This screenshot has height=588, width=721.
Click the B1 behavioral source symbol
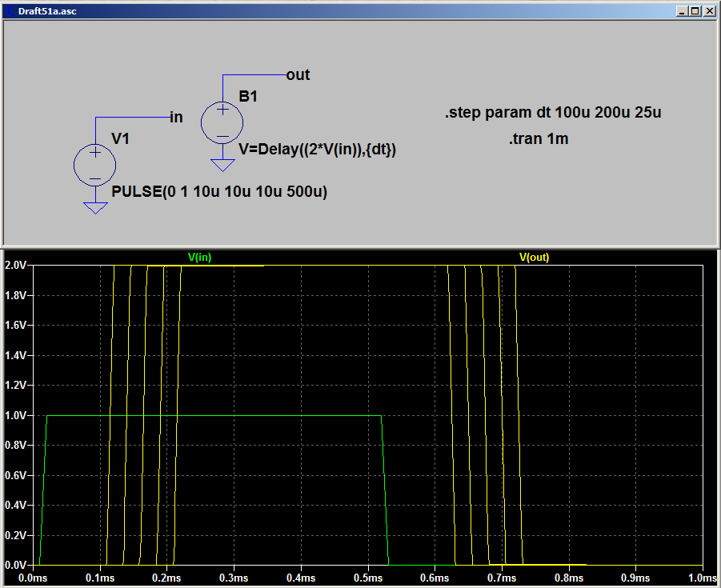222,122
